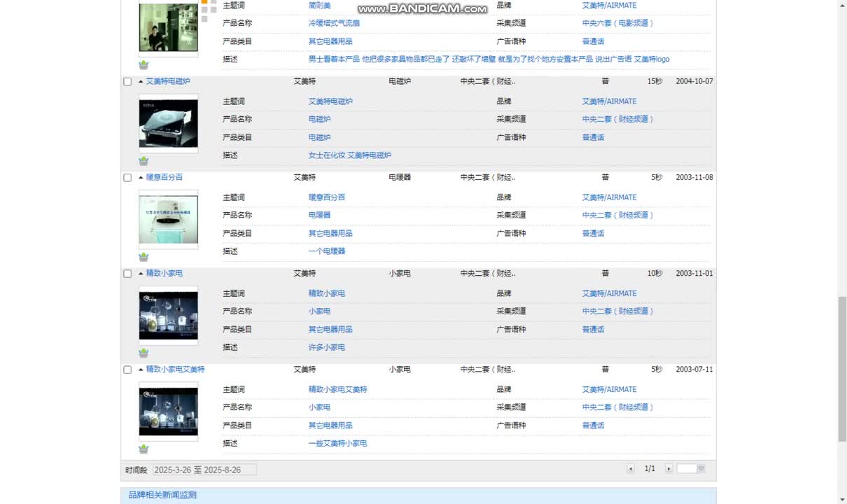This screenshot has height=504, width=847.
Task: Click 其它电器用品 category link in 暖意百分百 details
Action: coord(330,233)
